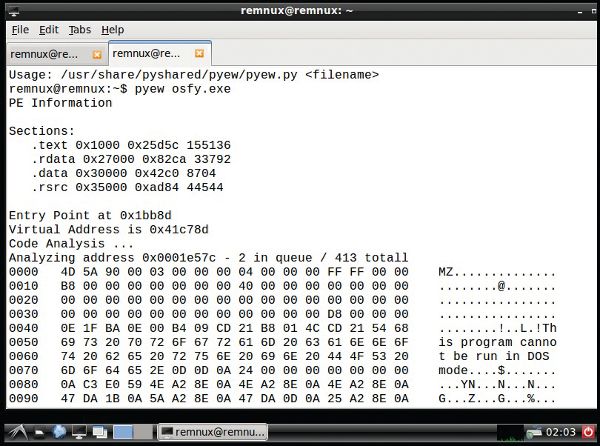Image resolution: width=600 pixels, height=446 pixels.
Task: Click 'G...Z...G...%...' ASCII text
Action: [497, 399]
